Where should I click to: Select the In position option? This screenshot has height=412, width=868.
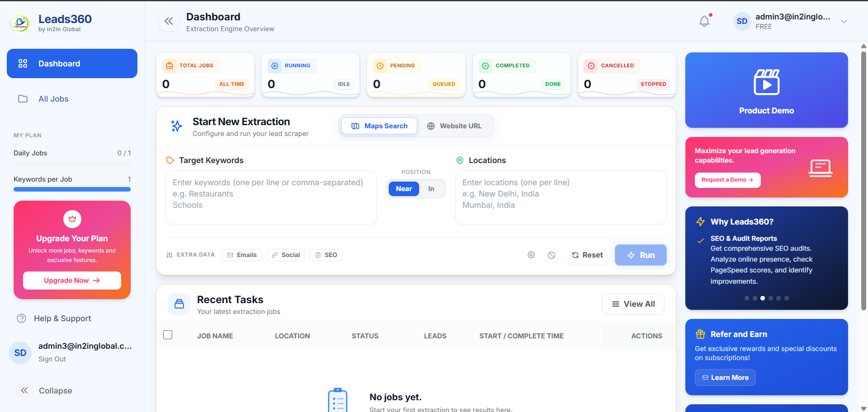coord(431,189)
